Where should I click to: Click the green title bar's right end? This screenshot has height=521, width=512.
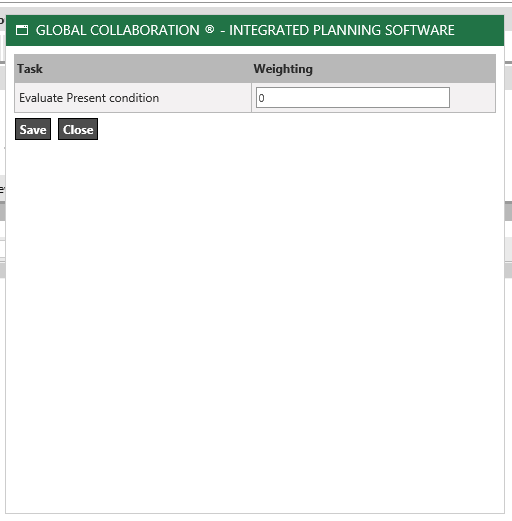coord(480,30)
